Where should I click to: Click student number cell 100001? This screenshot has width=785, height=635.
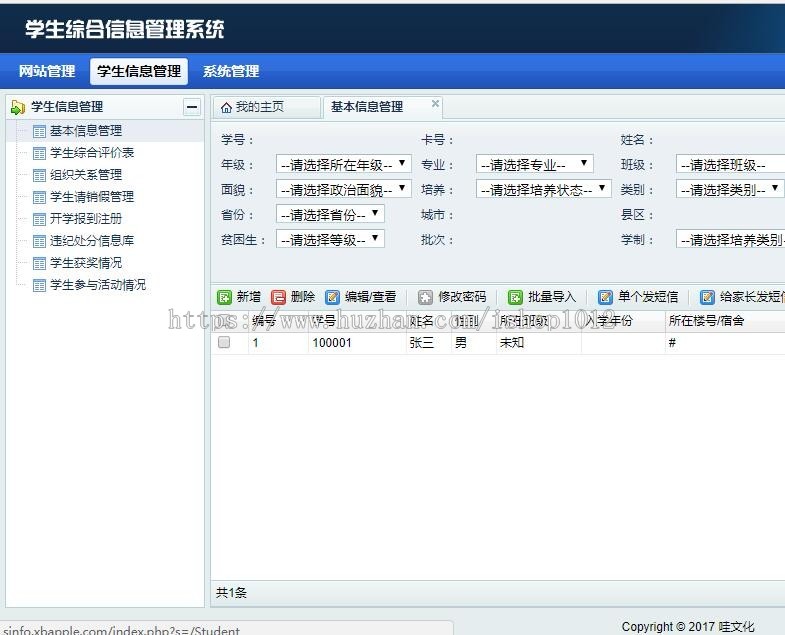click(x=332, y=343)
